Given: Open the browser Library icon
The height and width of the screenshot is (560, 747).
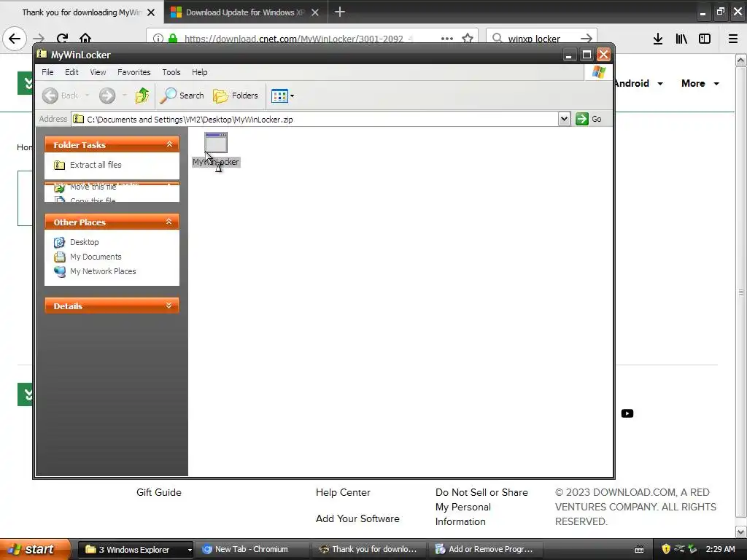Looking at the screenshot, I should (x=681, y=39).
